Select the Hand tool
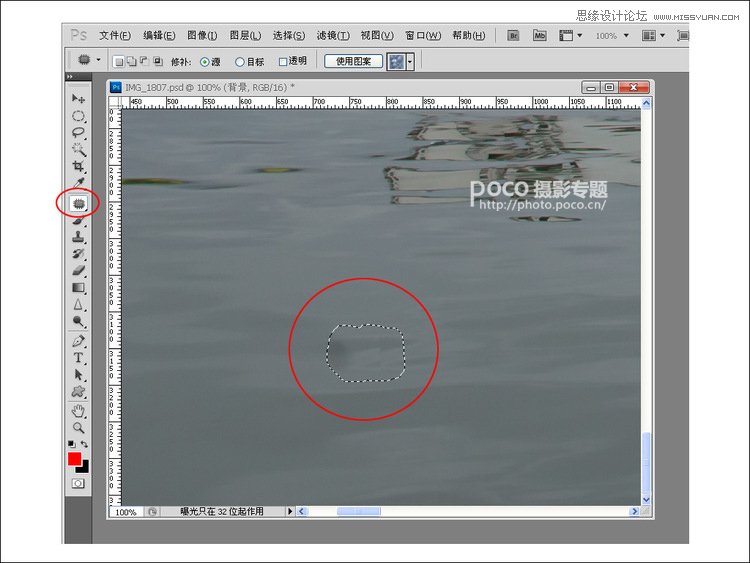750x563 pixels. (78, 411)
